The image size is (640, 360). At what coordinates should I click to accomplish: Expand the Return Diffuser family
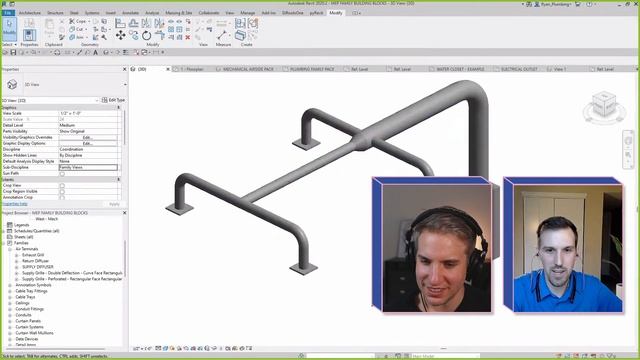tap(17, 261)
